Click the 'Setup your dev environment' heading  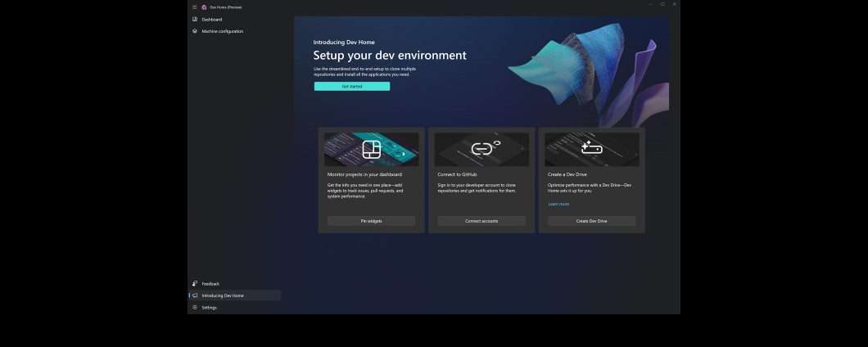point(390,56)
